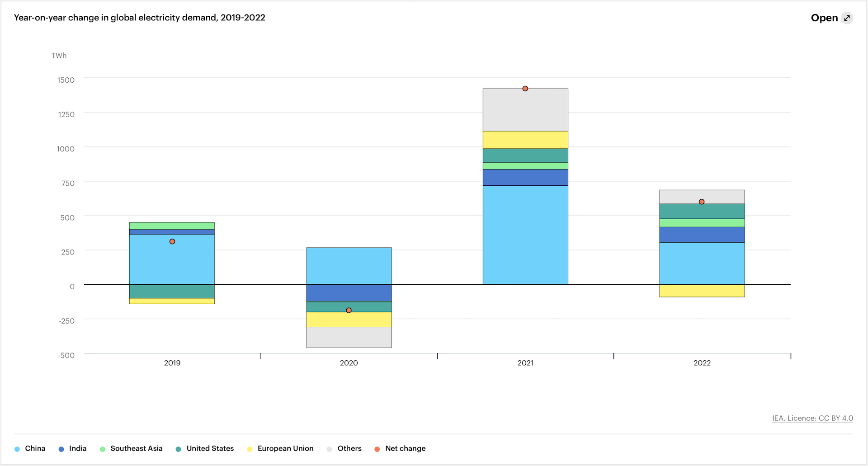Screen dimensions: 868x466
Task: Click the 2021 net change marker dot
Action: point(525,89)
